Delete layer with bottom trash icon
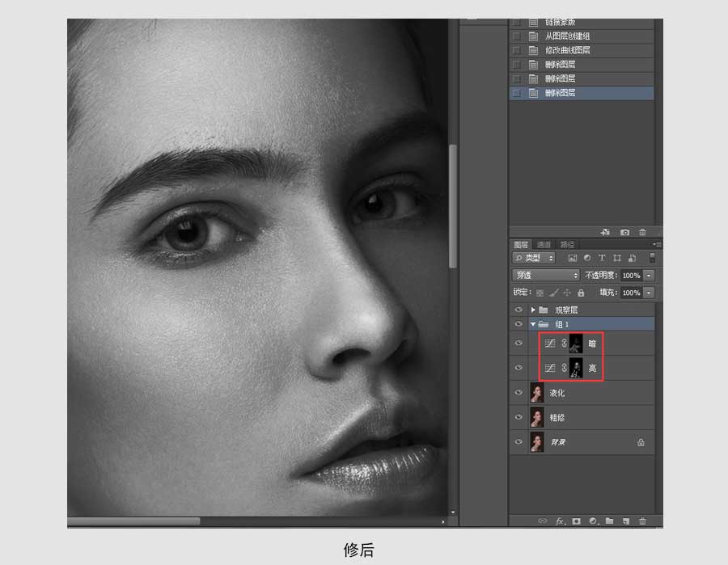The height and width of the screenshot is (565, 728). pos(643,521)
